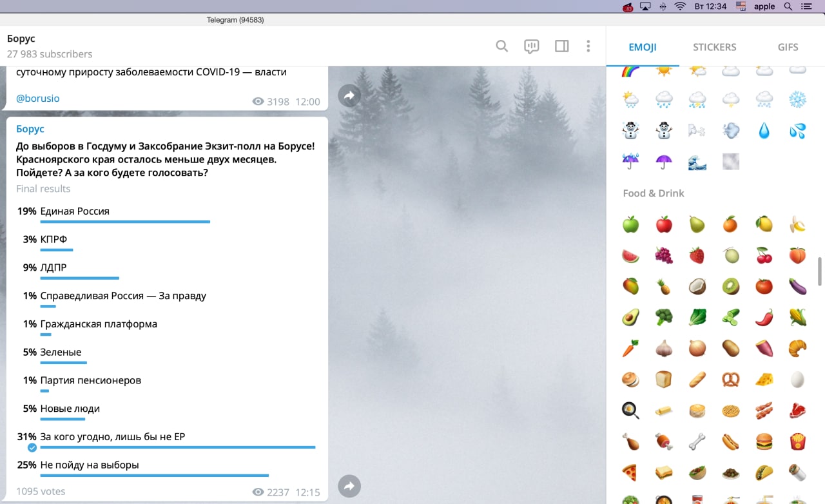Choose the umbrella with rain drops emoji

[630, 160]
